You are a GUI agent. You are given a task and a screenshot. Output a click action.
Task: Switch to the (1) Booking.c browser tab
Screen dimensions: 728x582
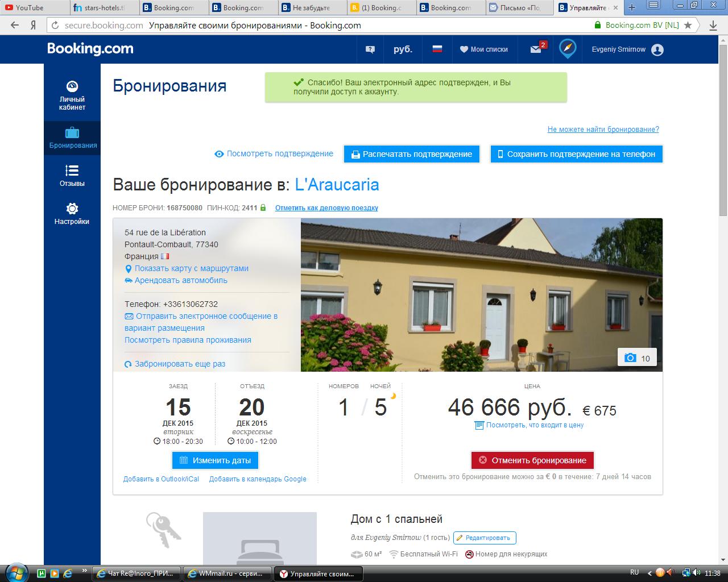pos(382,8)
